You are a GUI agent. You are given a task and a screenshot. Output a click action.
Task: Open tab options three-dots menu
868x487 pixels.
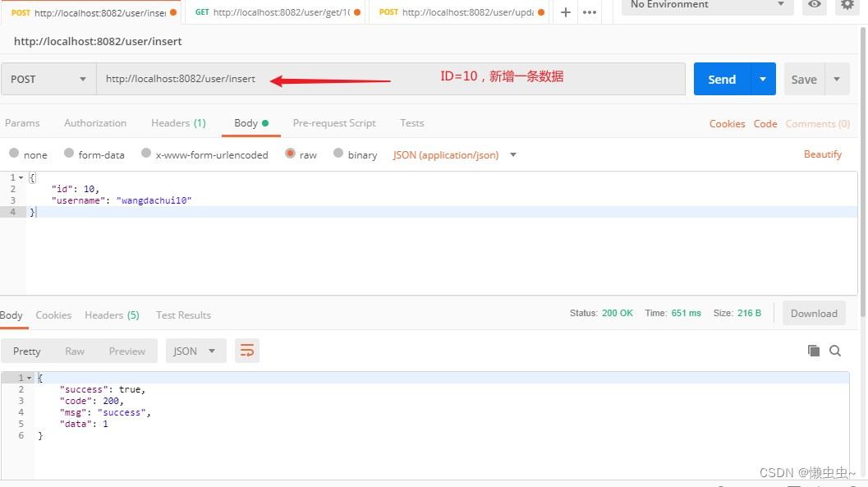point(590,12)
